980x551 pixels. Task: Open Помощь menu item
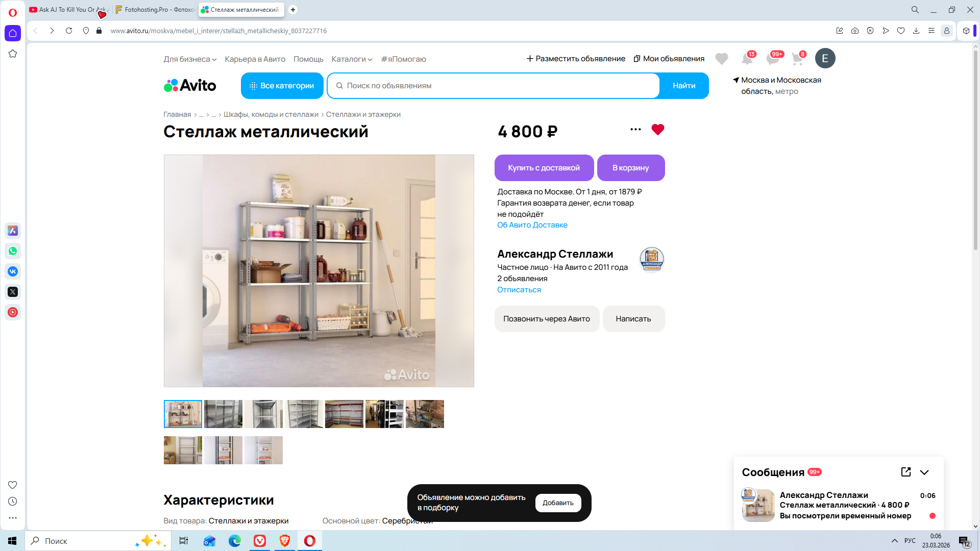pos(308,59)
